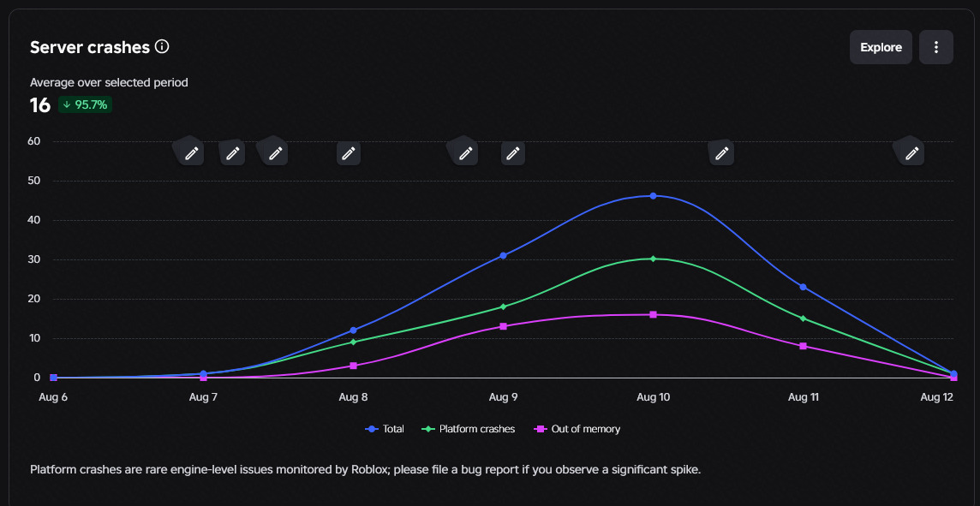Open the pencil annotation just after Aug 7

232,153
